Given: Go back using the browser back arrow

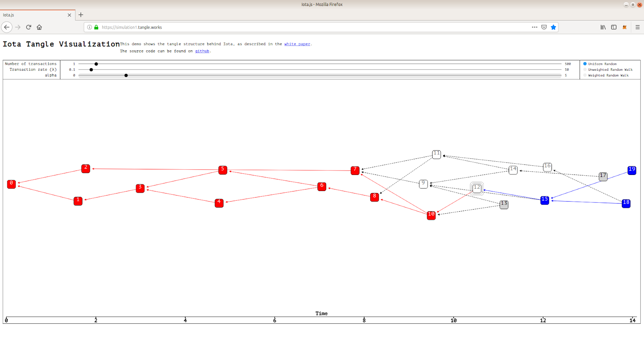Looking at the screenshot, I should coord(7,27).
